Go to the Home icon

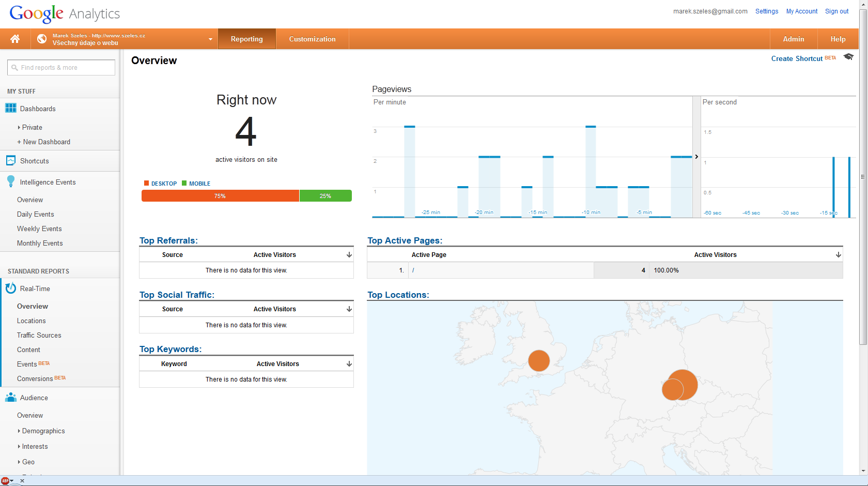point(15,39)
